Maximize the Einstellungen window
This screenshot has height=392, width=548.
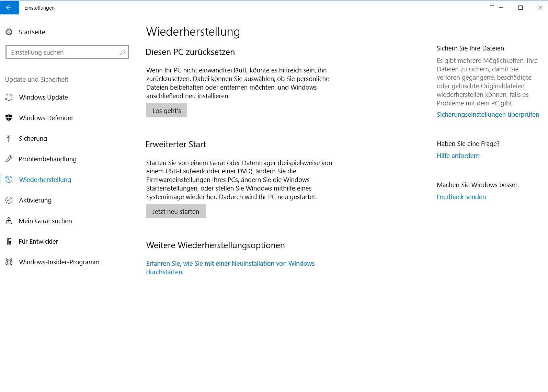[521, 8]
